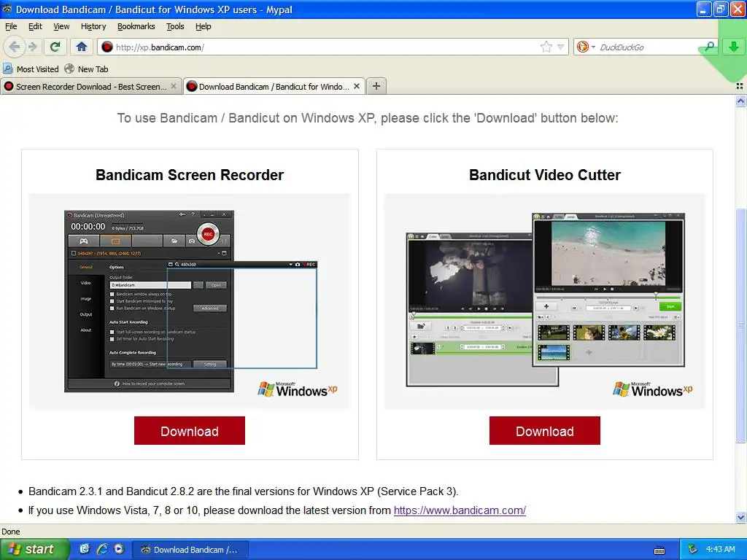The height and width of the screenshot is (560, 747).
Task: Open the URL history dropdown arrow
Action: pos(561,47)
